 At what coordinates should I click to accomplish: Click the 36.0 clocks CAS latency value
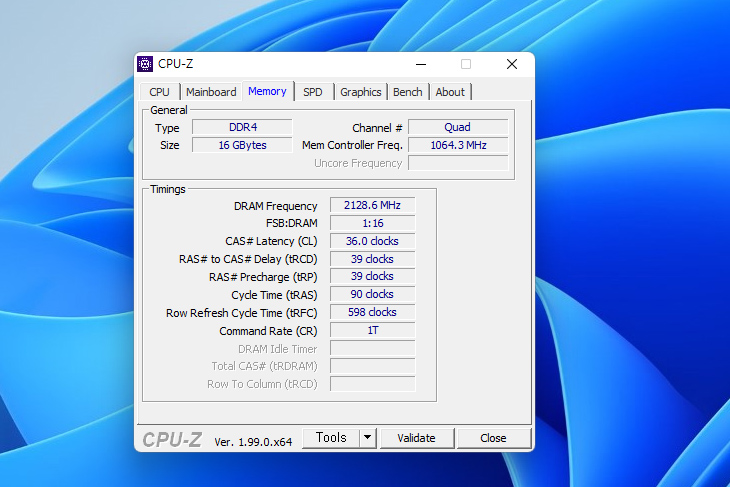click(372, 241)
